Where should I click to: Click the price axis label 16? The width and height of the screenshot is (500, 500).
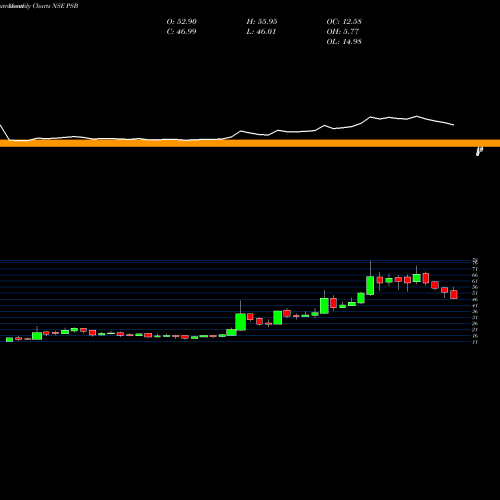[475, 336]
